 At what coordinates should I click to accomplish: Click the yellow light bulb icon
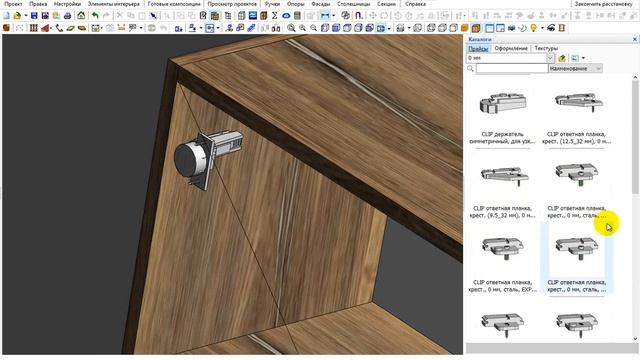[533, 28]
